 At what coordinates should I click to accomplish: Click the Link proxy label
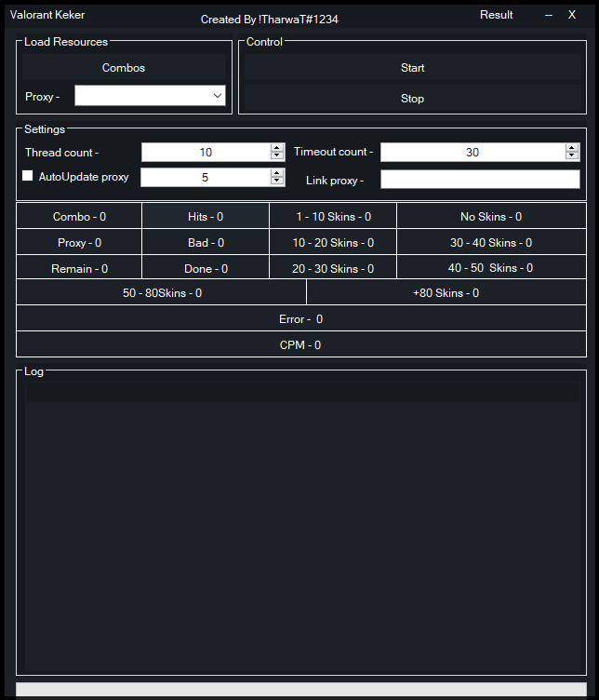coord(335,180)
